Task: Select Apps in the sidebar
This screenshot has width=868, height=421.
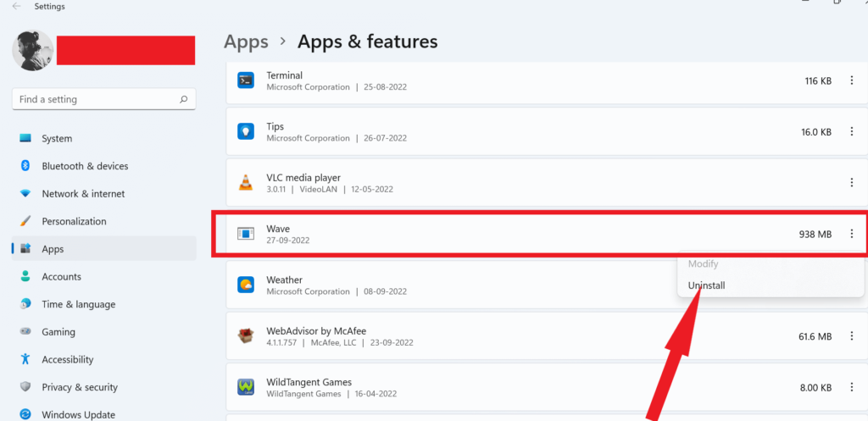Action: point(103,249)
